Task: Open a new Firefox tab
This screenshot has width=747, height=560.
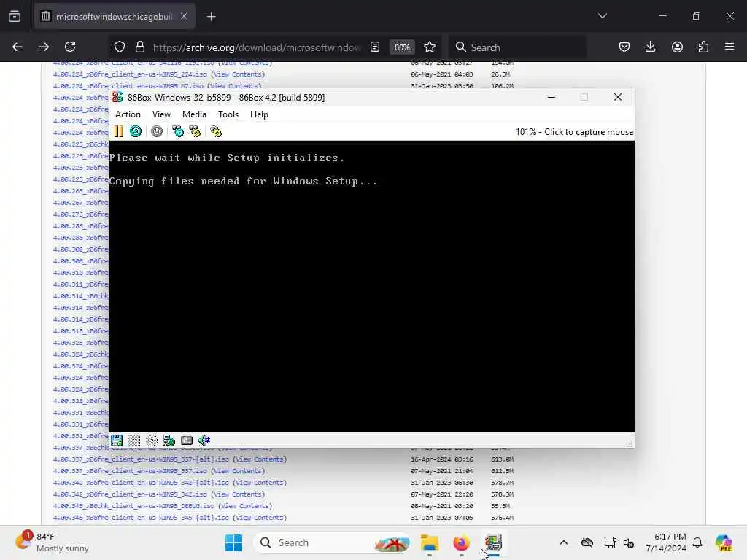Action: pos(212,17)
